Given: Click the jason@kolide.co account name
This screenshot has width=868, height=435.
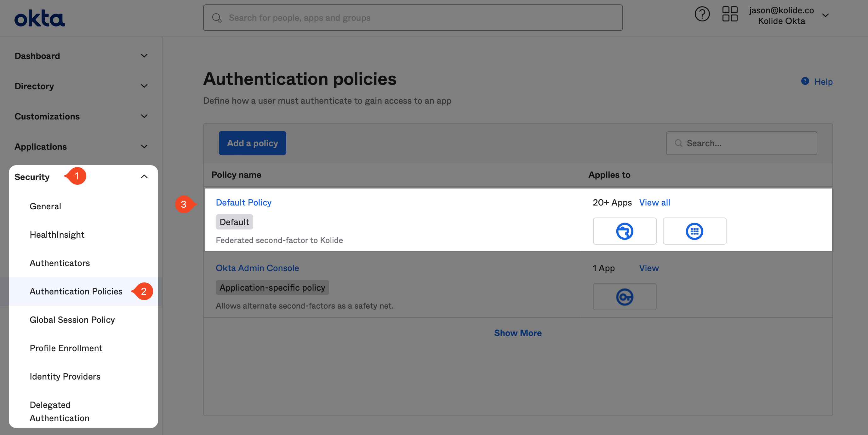Looking at the screenshot, I should point(781,10).
